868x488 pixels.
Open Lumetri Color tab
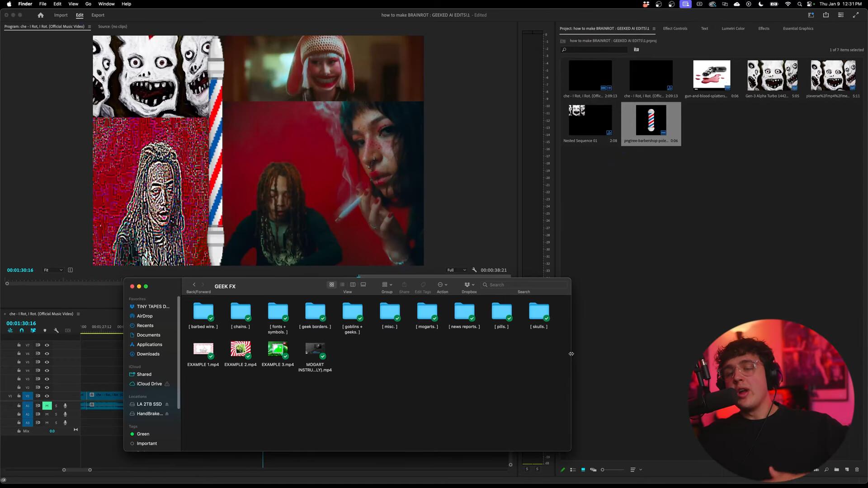pos(733,28)
